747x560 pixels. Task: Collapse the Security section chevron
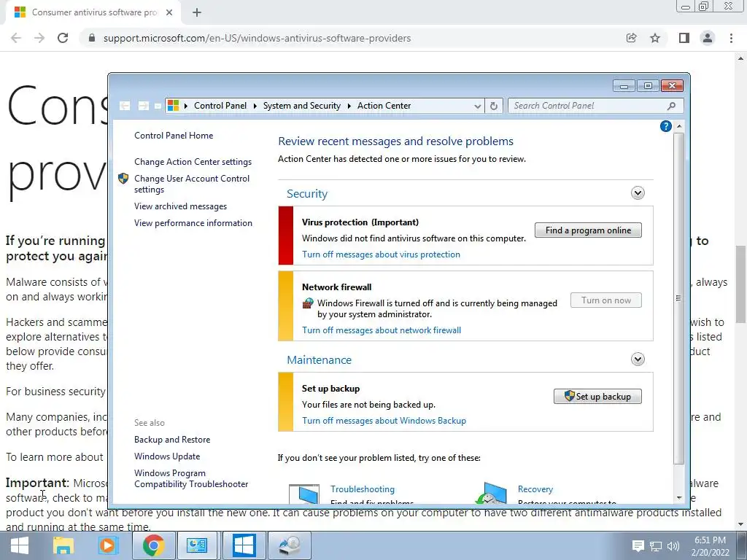pyautogui.click(x=638, y=192)
